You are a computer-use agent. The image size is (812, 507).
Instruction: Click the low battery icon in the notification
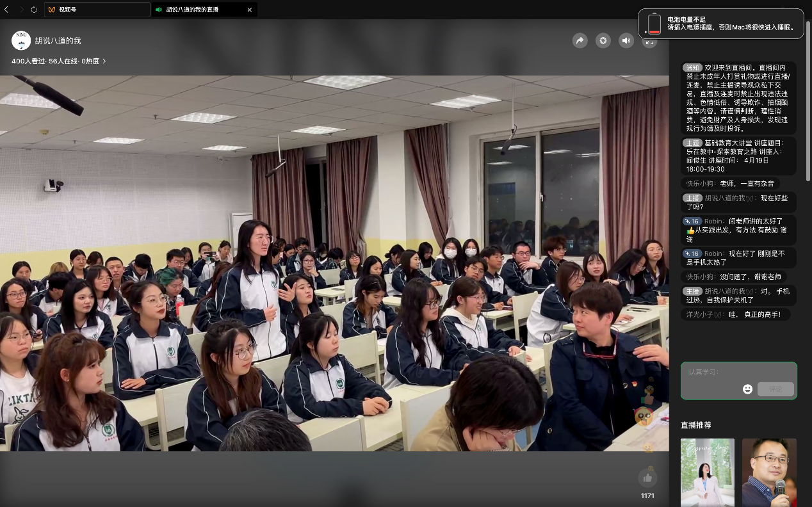(x=654, y=24)
